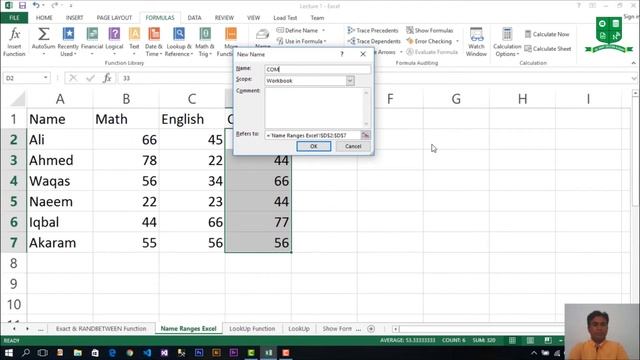Click Evaluate Formula

432,52
